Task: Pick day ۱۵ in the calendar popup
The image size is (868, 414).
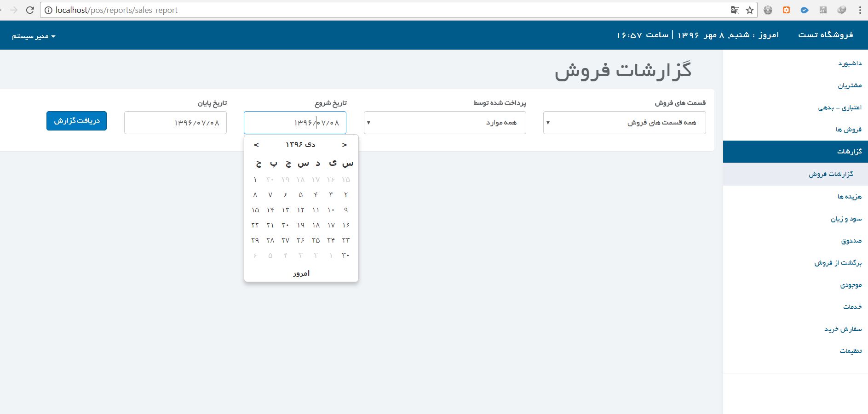Action: (x=255, y=210)
